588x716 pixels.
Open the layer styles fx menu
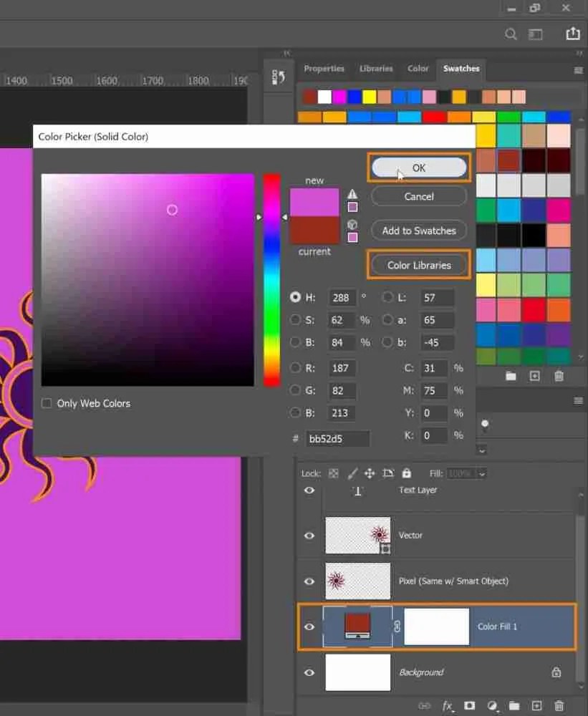[x=447, y=706]
